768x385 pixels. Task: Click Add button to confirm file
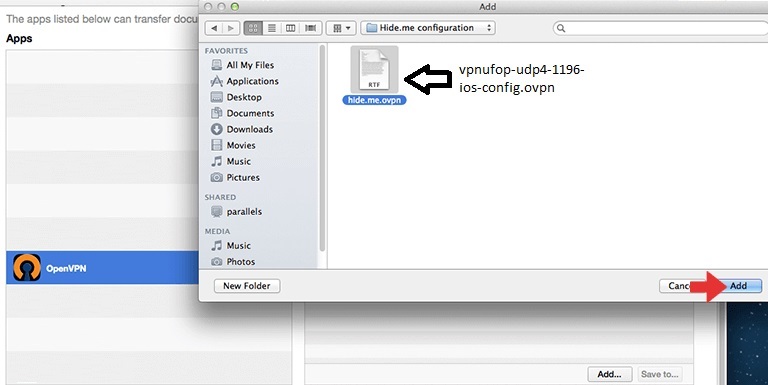[739, 286]
